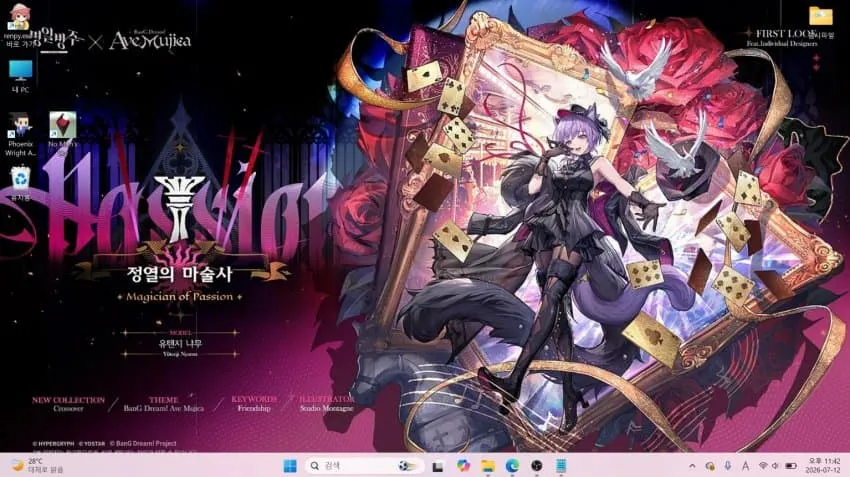Switch input language via the A indicator
Image resolution: width=850 pixels, height=477 pixels.
[745, 466]
